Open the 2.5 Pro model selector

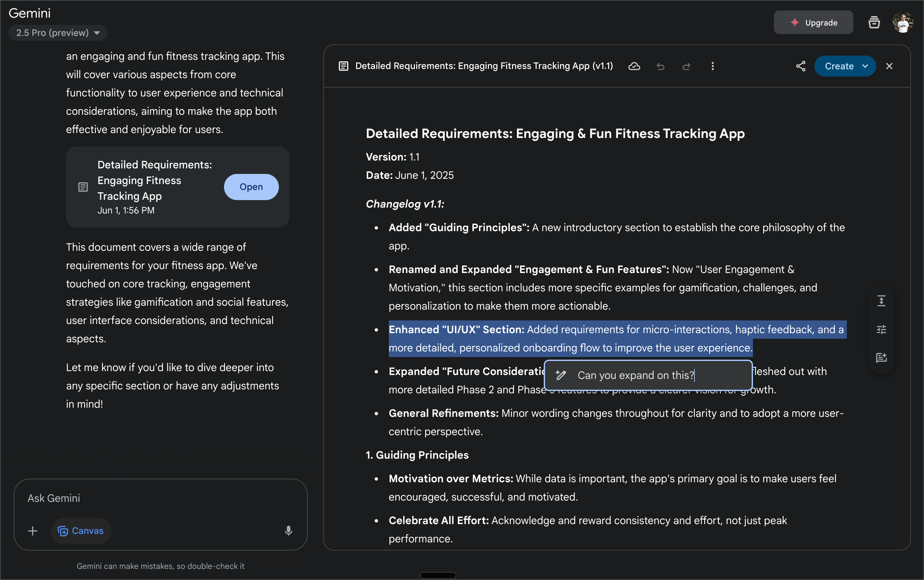(58, 33)
